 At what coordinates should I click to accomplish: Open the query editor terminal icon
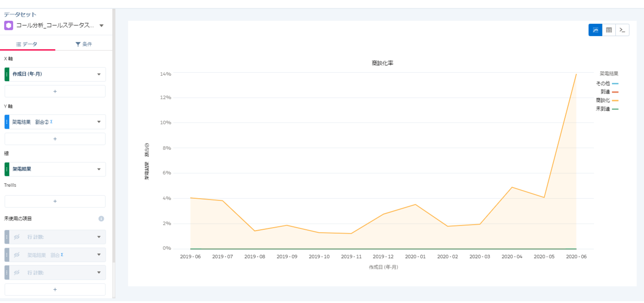[622, 30]
